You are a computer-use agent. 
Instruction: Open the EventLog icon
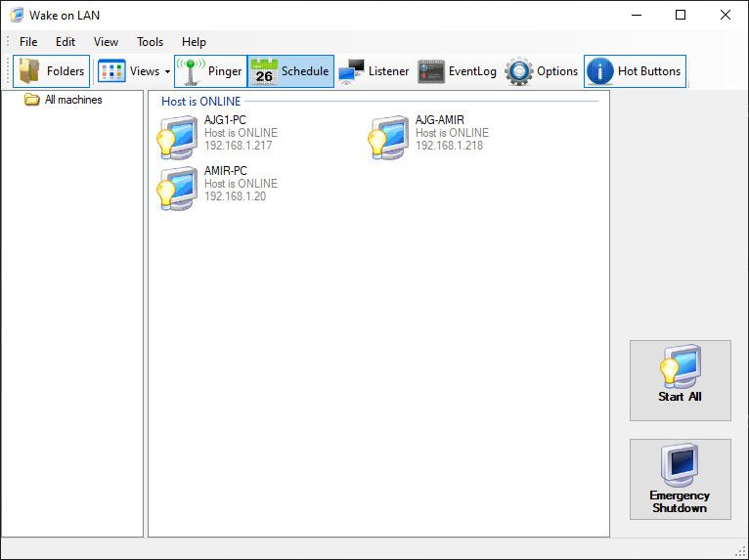[431, 71]
